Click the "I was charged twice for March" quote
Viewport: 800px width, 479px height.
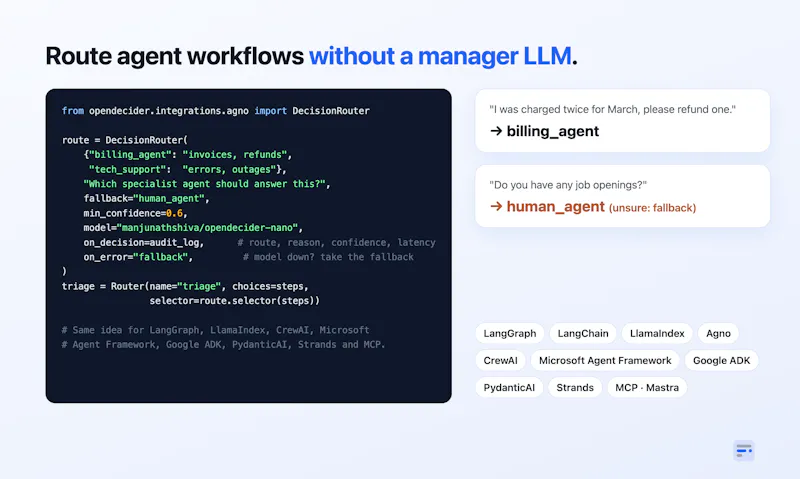[612, 109]
